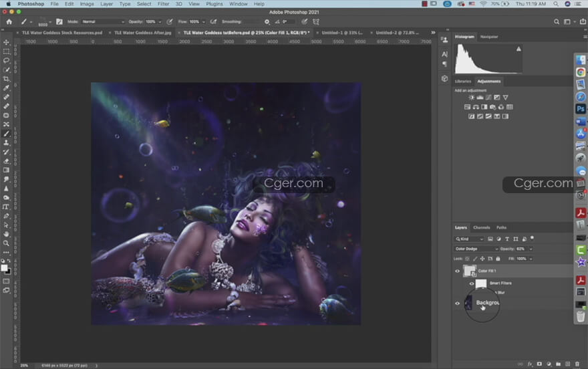The width and height of the screenshot is (588, 369).
Task: Click the layer styles fx icon
Action: [530, 364]
